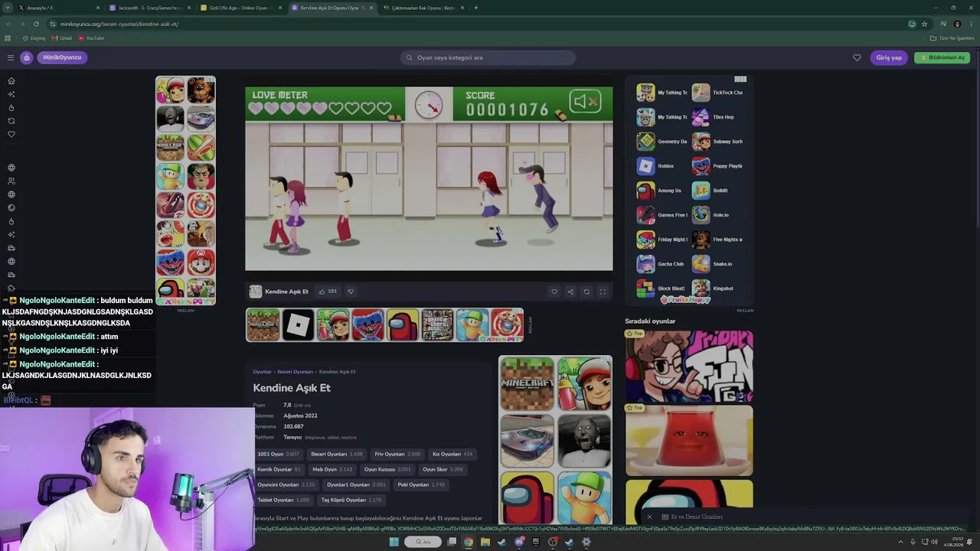Open favorites from the header heart icon
This screenshot has width=980, height=551.
pos(857,57)
